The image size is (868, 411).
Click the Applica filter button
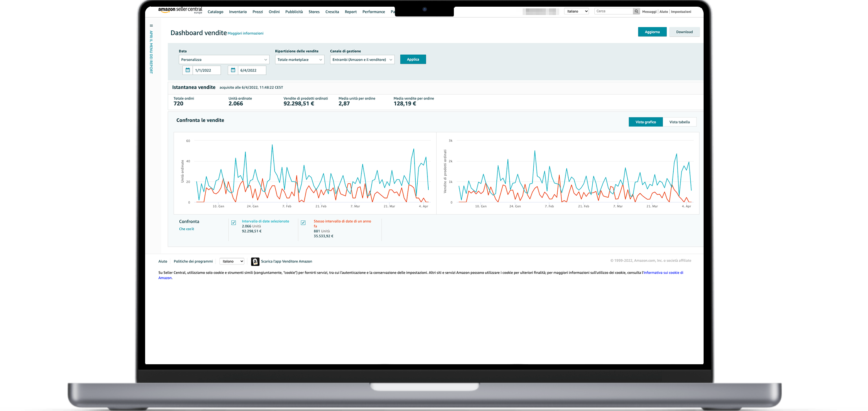click(x=413, y=59)
